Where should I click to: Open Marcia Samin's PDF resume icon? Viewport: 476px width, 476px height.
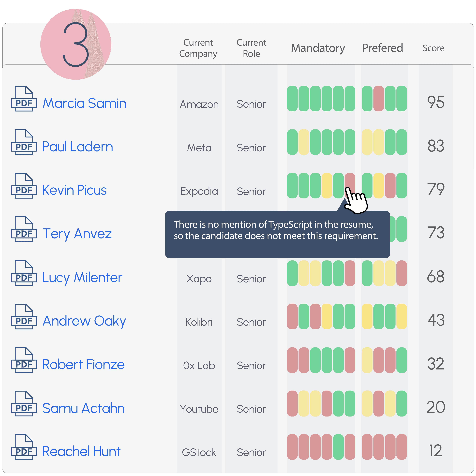(24, 99)
